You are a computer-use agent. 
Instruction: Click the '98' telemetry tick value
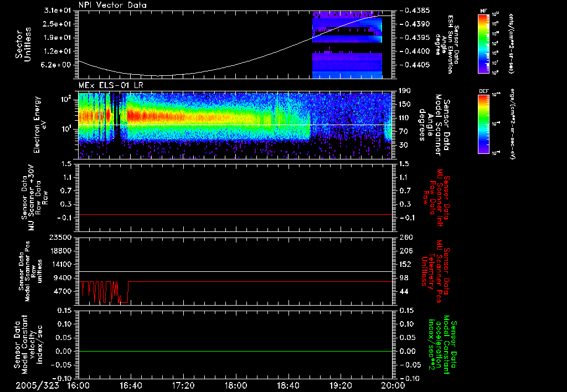pyautogui.click(x=404, y=278)
